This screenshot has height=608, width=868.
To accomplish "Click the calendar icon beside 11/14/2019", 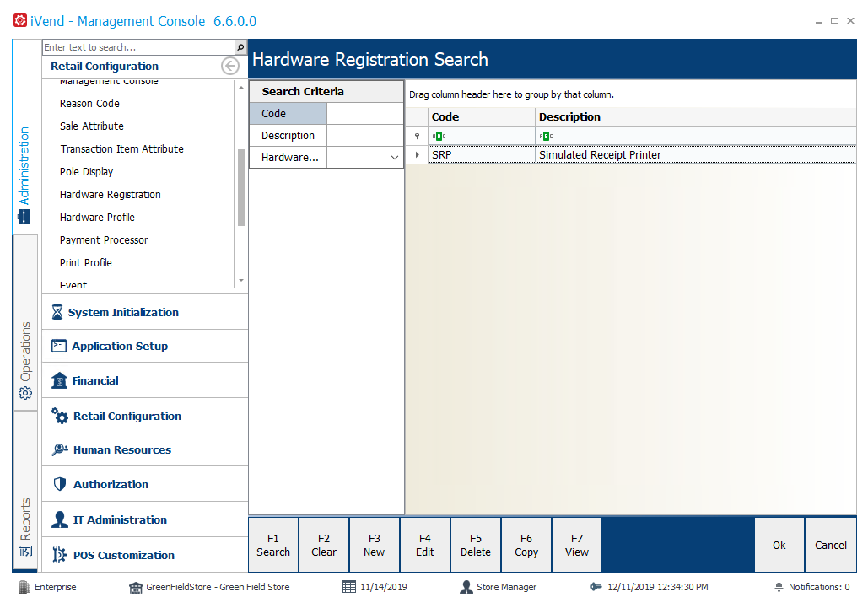I will (x=348, y=586).
